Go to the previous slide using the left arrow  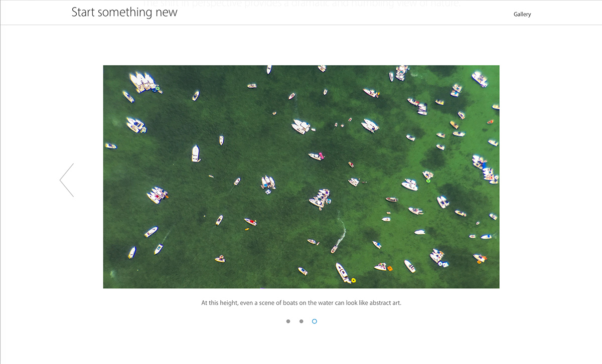pos(67,180)
